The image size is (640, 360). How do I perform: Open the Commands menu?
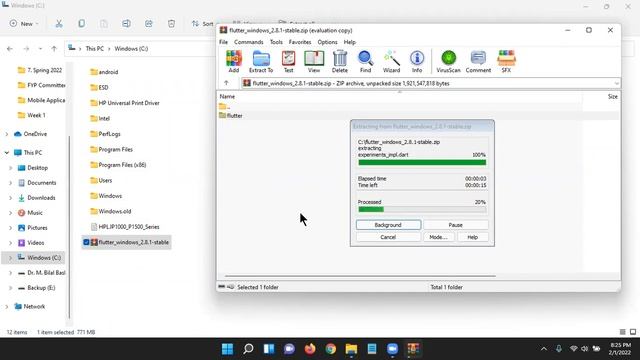pos(249,42)
